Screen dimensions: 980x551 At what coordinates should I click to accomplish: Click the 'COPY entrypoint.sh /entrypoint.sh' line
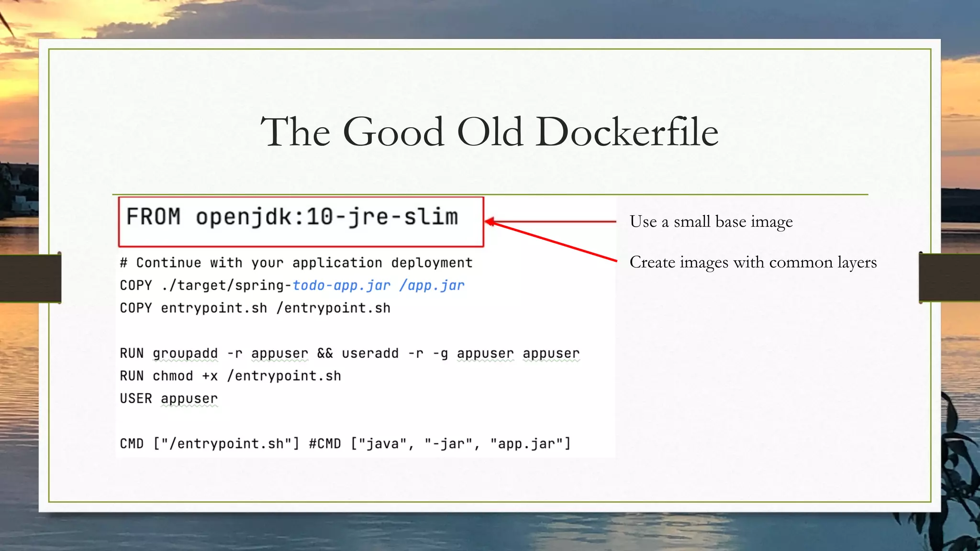[255, 308]
